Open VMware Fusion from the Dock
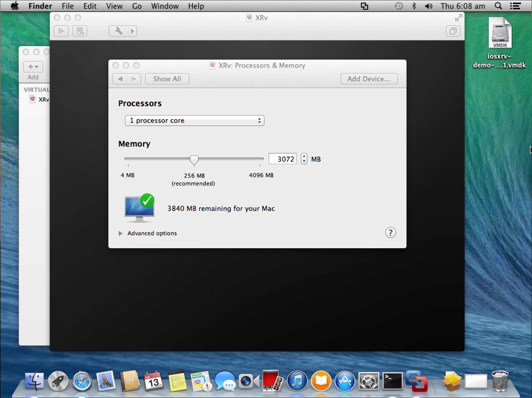The image size is (532, 398). (x=416, y=381)
